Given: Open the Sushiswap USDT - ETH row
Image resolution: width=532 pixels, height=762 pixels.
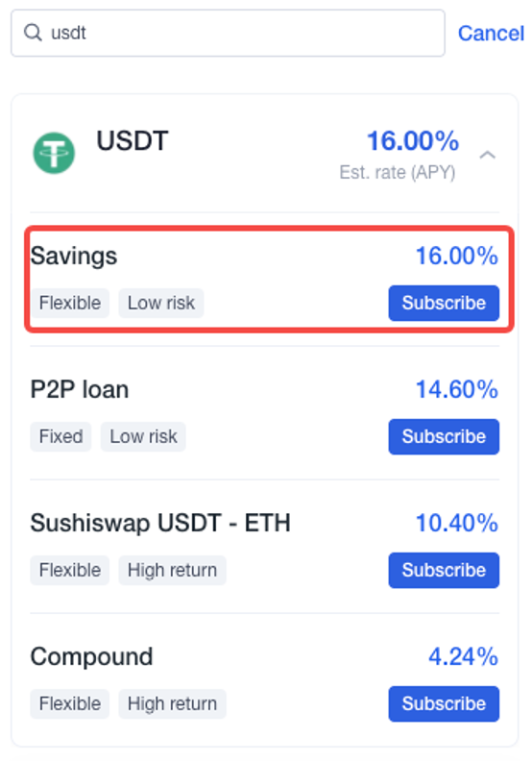Looking at the screenshot, I should (x=265, y=547).
